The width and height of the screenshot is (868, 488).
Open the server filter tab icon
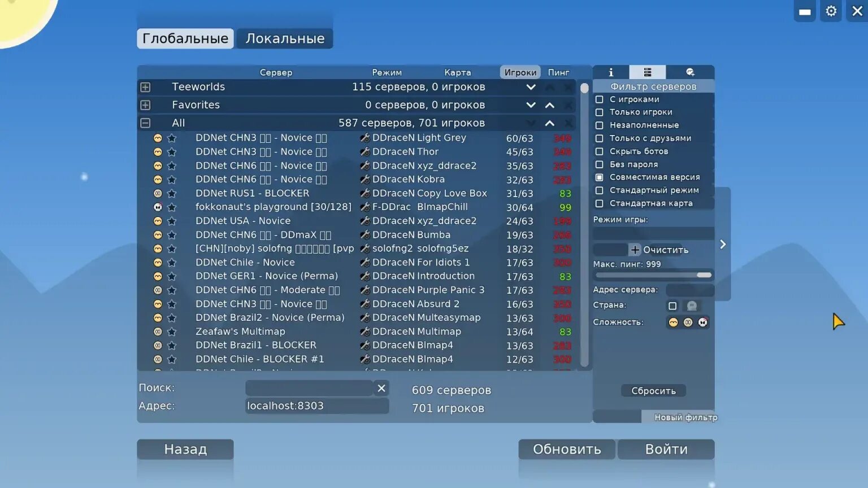pyautogui.click(x=648, y=72)
